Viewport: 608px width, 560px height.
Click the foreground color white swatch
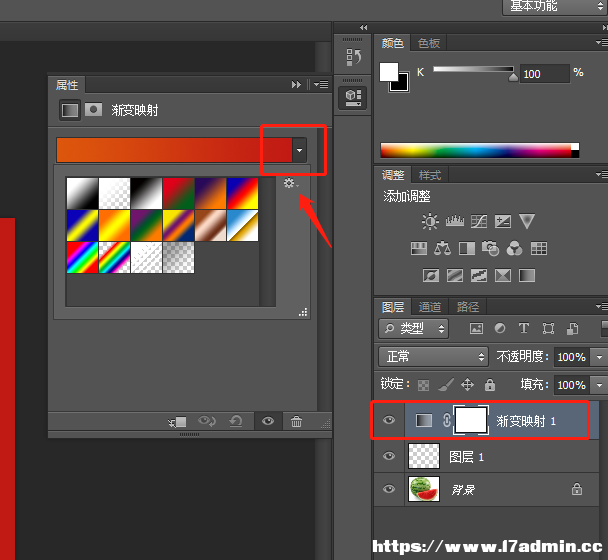tap(389, 71)
